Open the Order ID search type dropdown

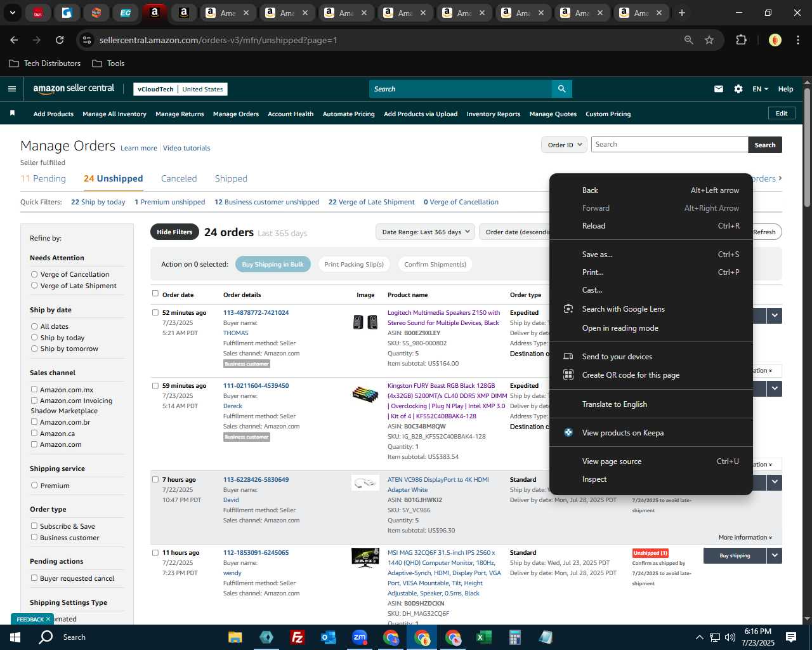point(564,145)
